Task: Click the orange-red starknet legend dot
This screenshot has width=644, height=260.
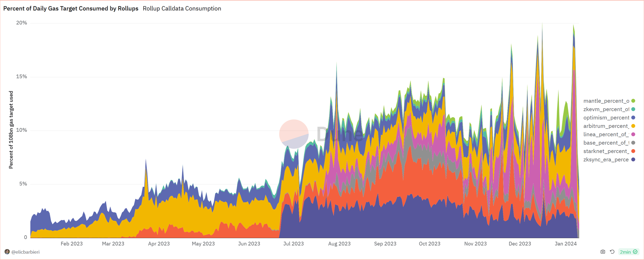Action: pyautogui.click(x=633, y=151)
